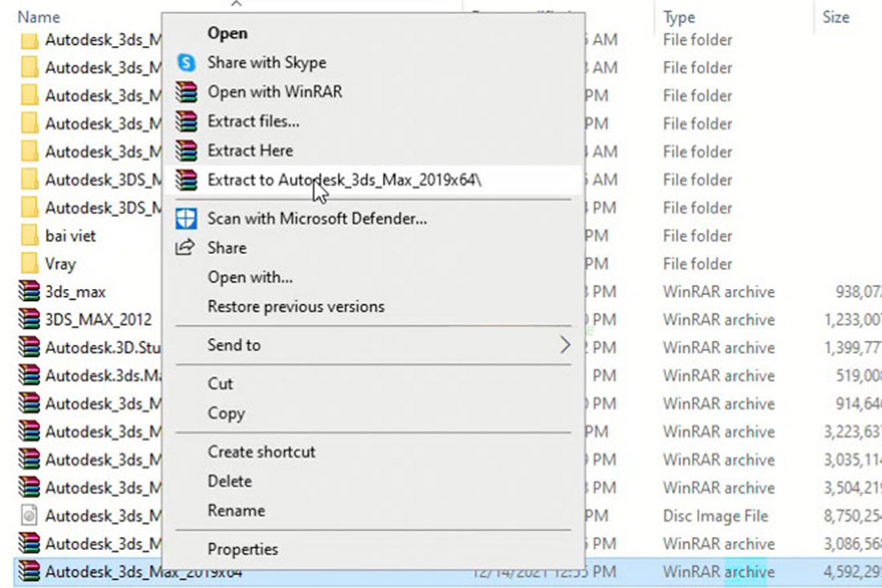The width and height of the screenshot is (882, 588).
Task: Click the Skype icon in the context menu
Action: [186, 63]
